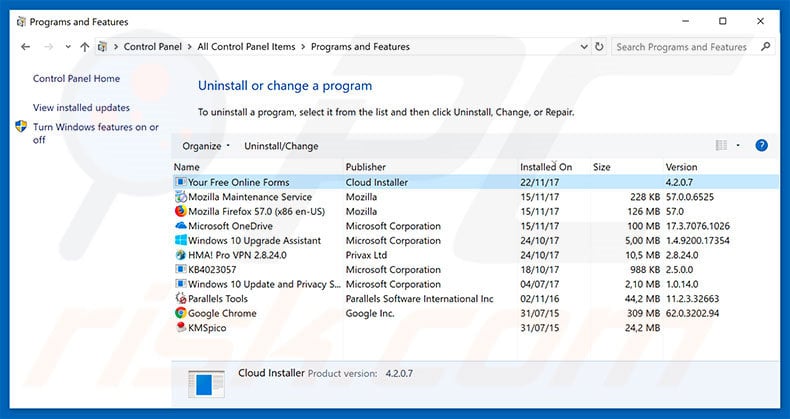Click installed date 22/11/17 cell
This screenshot has width=790, height=419.
540,182
